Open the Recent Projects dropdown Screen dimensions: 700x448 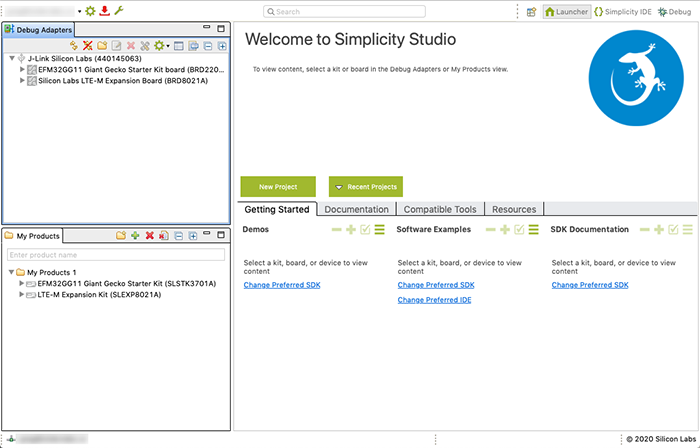click(366, 187)
